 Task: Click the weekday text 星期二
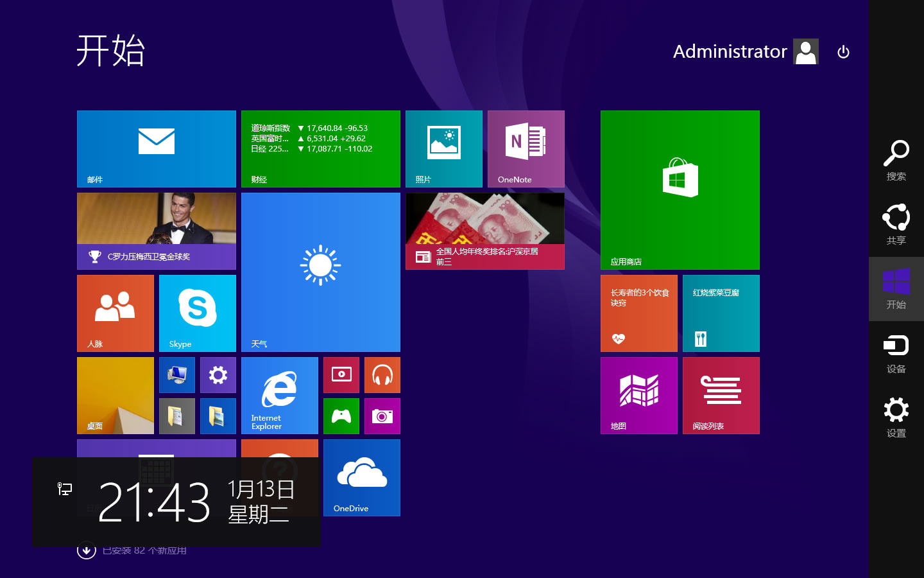[x=259, y=514]
